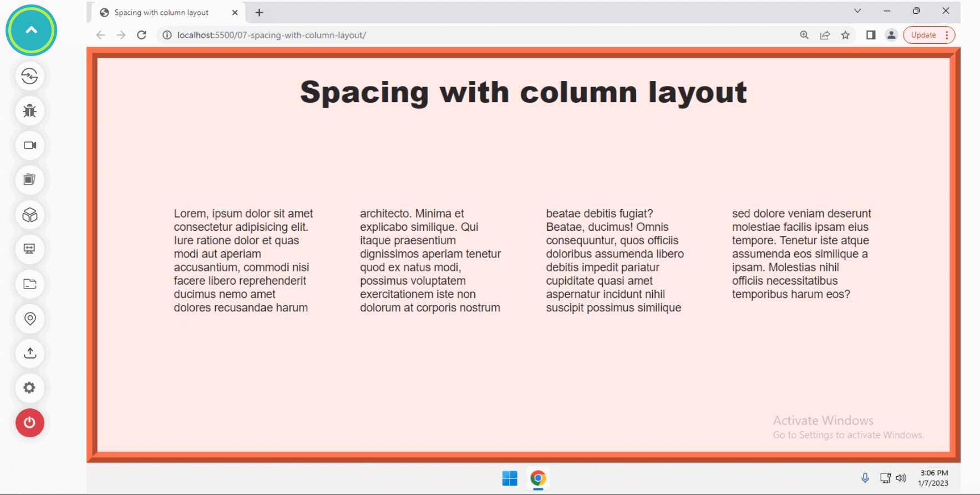Open the screenshot gallery layers icon
980x495 pixels.
[x=30, y=180]
